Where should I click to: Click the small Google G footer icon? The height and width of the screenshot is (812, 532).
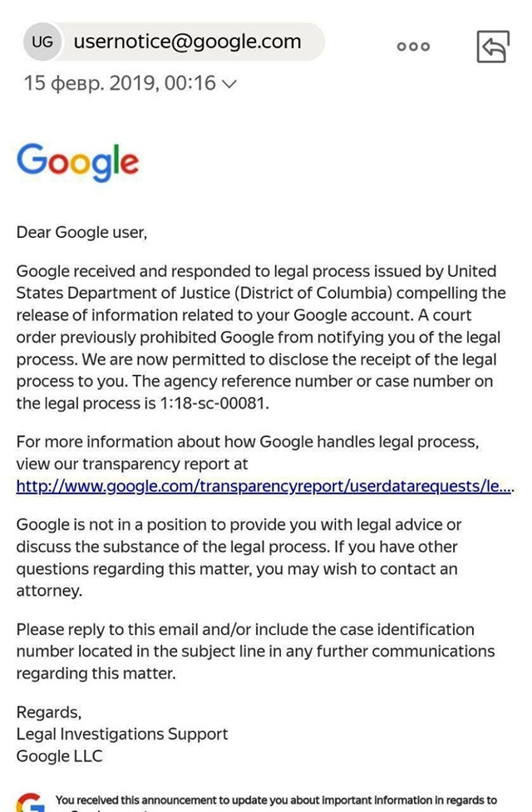[x=31, y=805]
